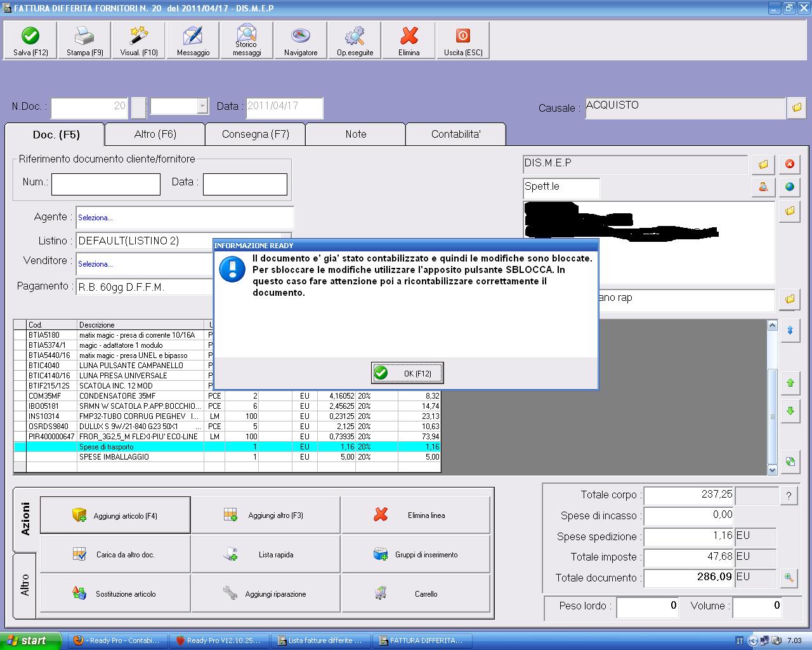Viewport: 812px width, 650px height.
Task: Click Aggiungi riparazione button
Action: (x=266, y=594)
